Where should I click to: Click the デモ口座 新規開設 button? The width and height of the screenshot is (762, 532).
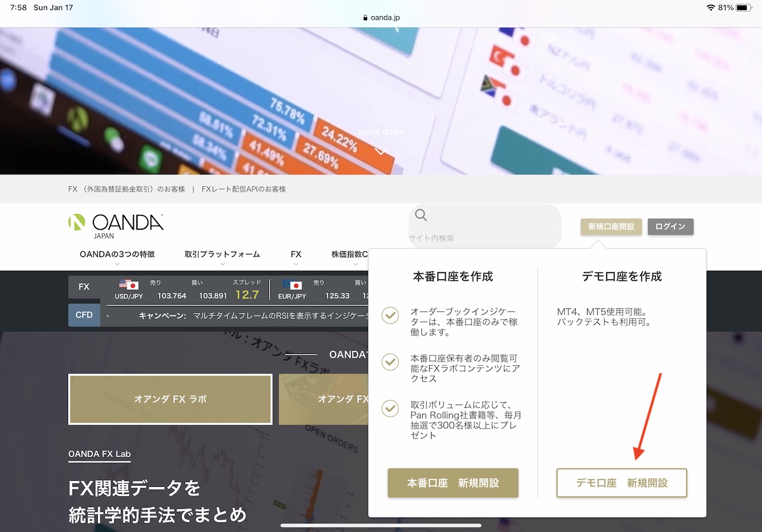point(622,483)
